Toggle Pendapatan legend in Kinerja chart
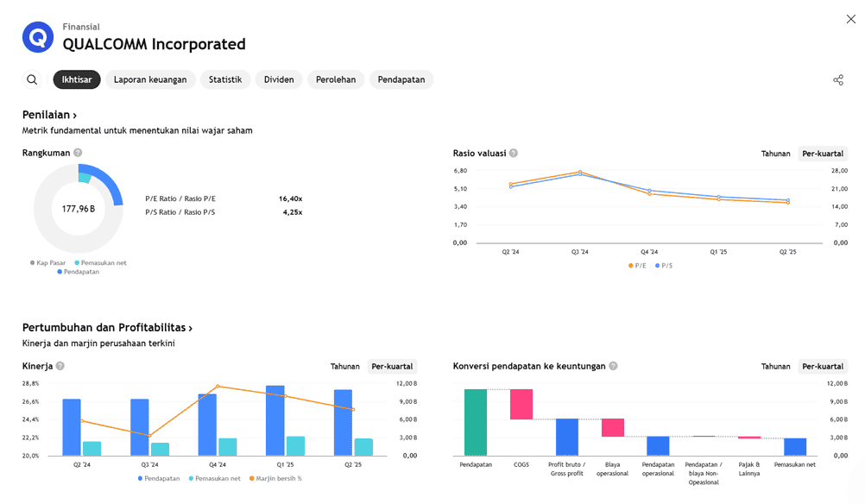The height and width of the screenshot is (504, 865). point(159,479)
